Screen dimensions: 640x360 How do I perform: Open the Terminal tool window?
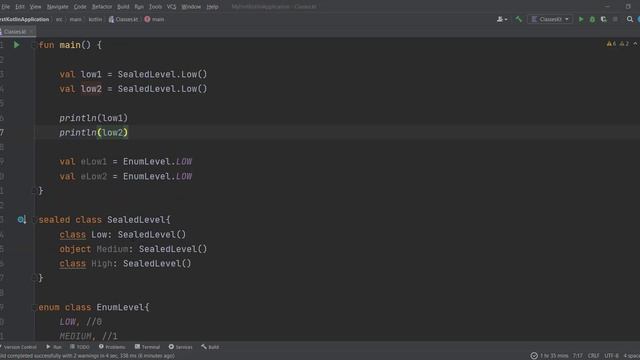[x=147, y=347]
